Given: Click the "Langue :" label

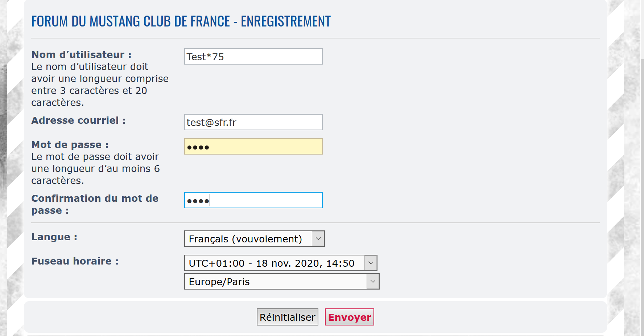Looking at the screenshot, I should pyautogui.click(x=54, y=237).
